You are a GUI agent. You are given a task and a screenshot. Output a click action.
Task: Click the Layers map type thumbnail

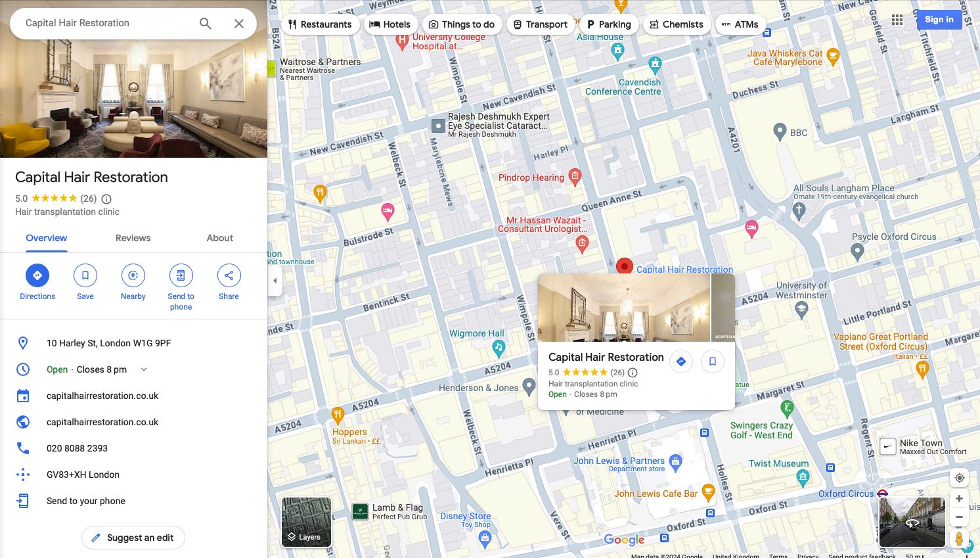(307, 523)
